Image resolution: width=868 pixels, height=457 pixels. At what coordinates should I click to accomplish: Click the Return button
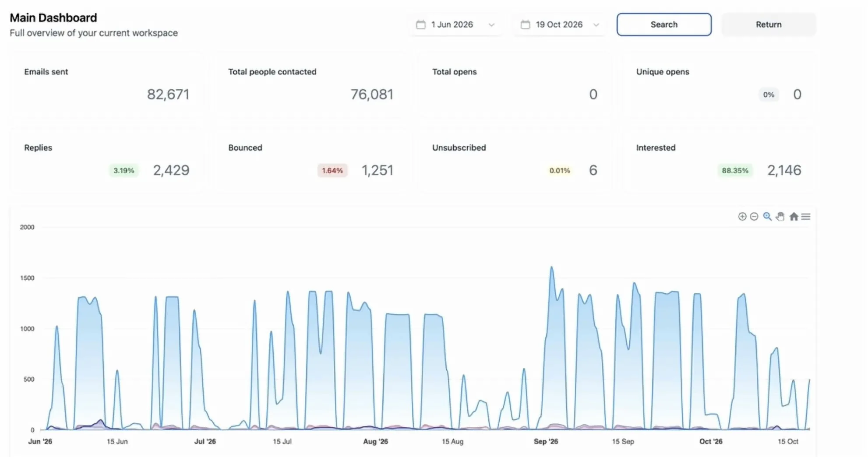[769, 25]
